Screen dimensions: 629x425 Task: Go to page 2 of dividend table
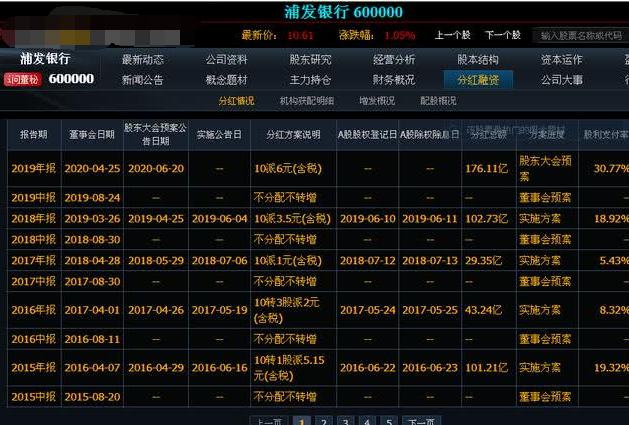point(324,421)
